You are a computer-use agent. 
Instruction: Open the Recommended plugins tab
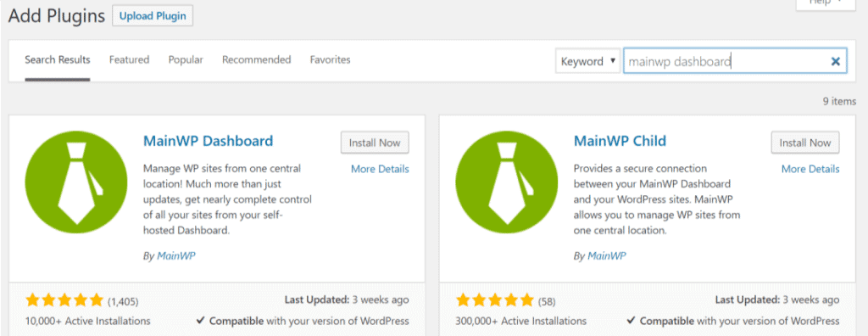(x=256, y=60)
